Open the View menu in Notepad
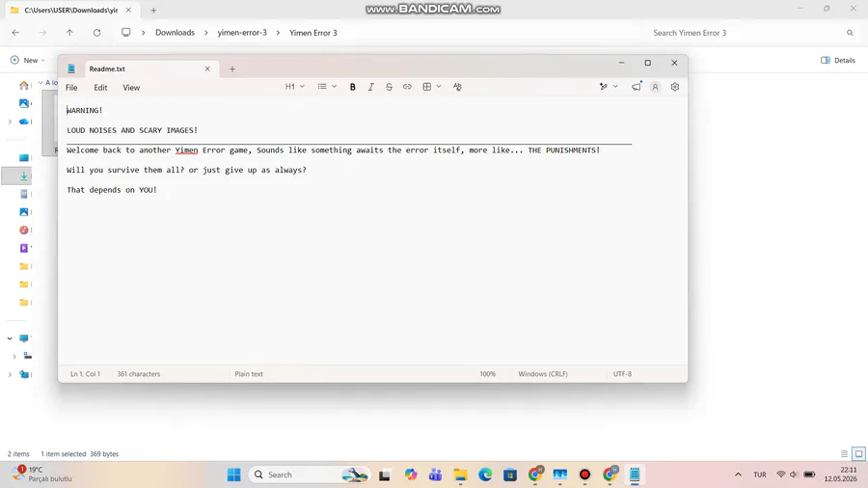Image resolution: width=868 pixels, height=488 pixels. (131, 88)
